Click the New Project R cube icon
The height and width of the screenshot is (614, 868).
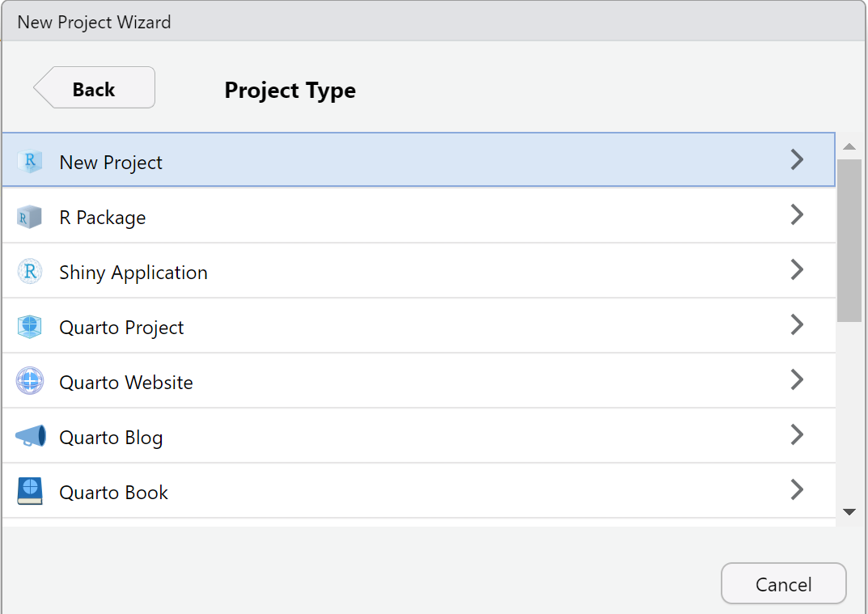point(30,162)
